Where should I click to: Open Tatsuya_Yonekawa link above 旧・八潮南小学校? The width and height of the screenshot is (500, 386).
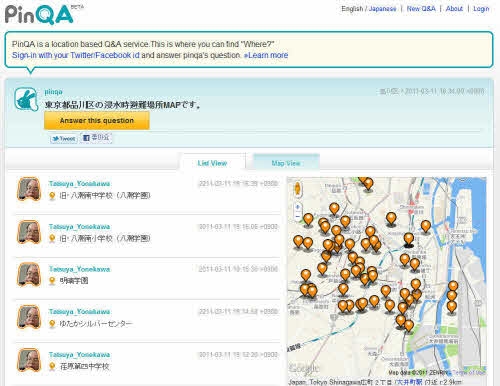click(79, 227)
